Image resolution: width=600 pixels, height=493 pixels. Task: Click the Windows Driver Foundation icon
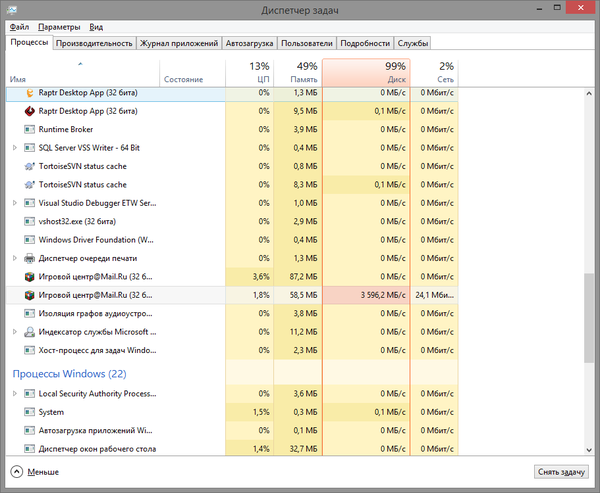[29, 240]
